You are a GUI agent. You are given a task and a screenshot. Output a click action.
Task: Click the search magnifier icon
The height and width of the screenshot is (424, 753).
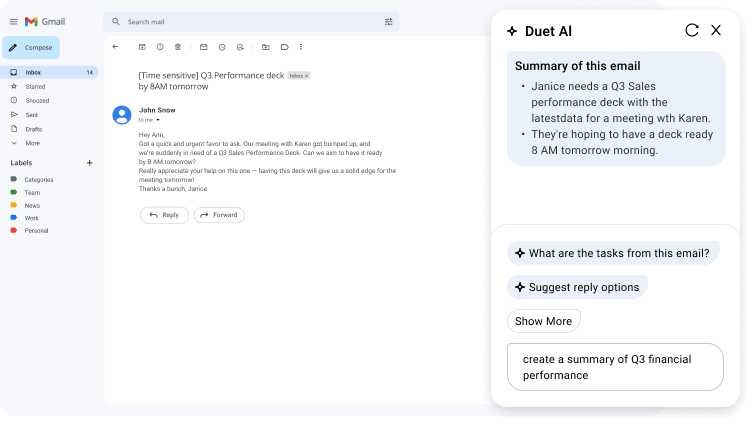[x=116, y=22]
